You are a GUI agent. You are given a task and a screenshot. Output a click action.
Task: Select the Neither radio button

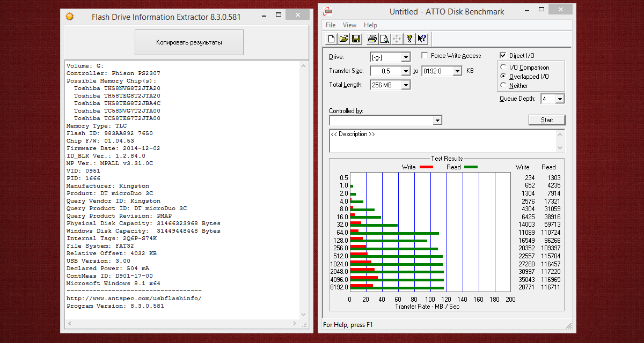pos(503,86)
